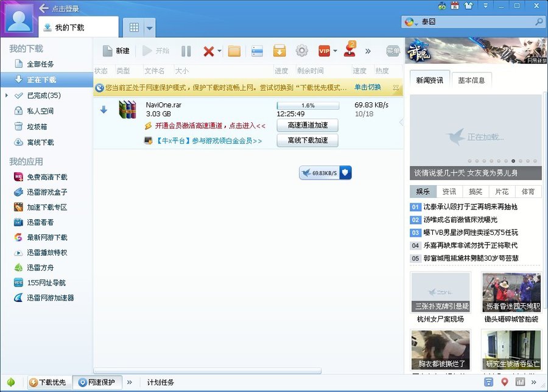Screen dimensions: 548x392
Task: Close the yellow notification bar
Action: [x=396, y=87]
